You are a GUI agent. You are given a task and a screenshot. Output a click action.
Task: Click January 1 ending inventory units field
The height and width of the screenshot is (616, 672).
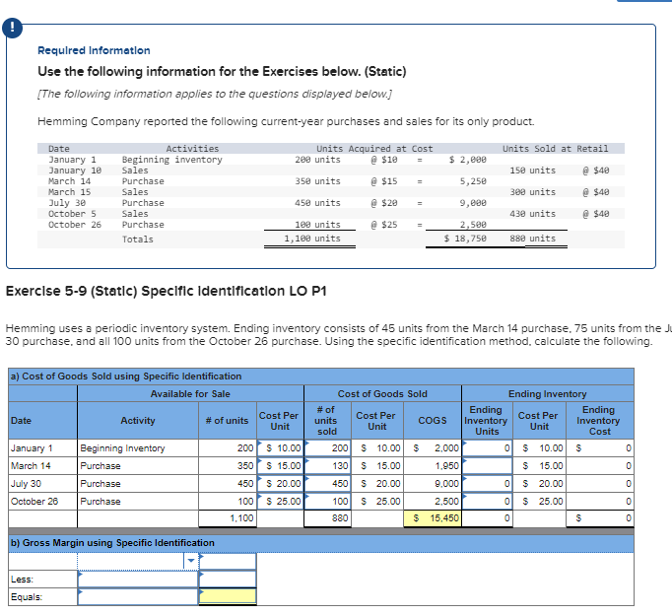point(488,448)
